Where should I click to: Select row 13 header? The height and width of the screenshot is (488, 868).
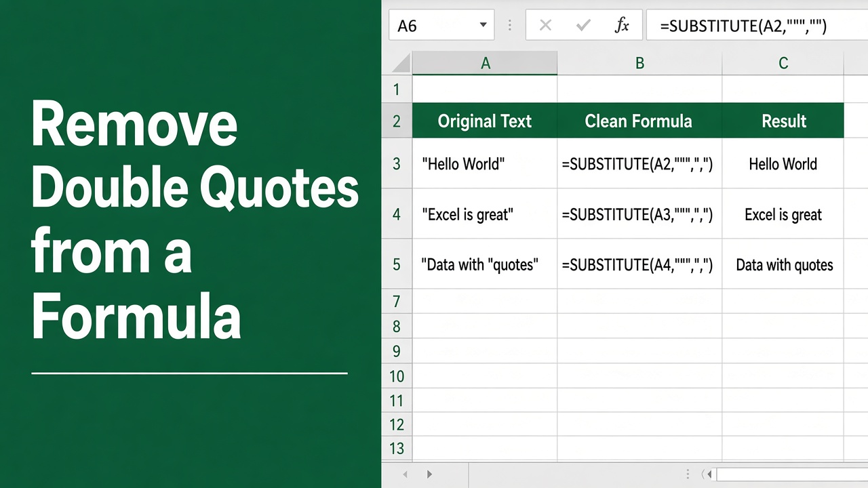[x=397, y=449]
